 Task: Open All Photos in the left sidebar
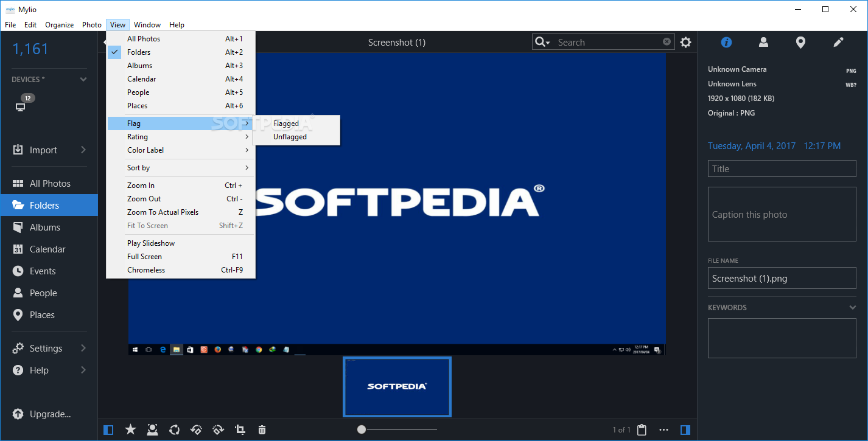[49, 184]
